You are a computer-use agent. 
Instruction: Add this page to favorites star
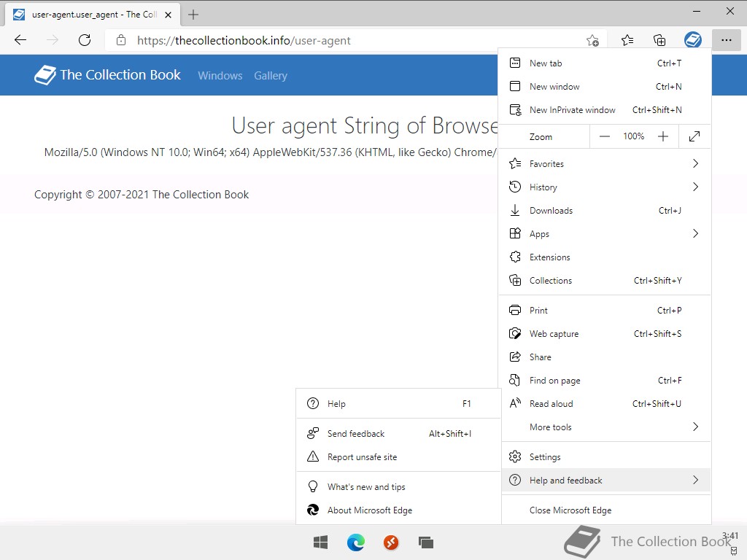pyautogui.click(x=592, y=41)
